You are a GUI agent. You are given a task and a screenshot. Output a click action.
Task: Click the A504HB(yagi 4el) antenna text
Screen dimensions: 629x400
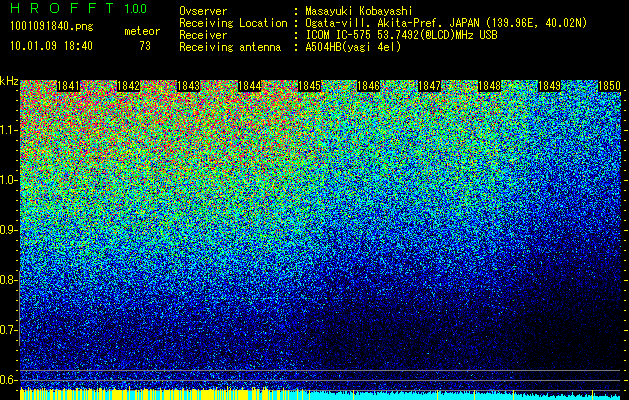pyautogui.click(x=353, y=47)
